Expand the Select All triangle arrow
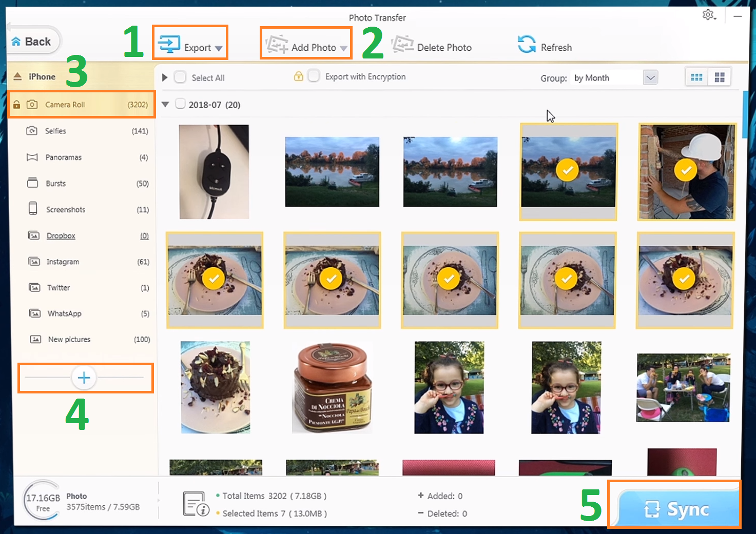 pyautogui.click(x=165, y=77)
